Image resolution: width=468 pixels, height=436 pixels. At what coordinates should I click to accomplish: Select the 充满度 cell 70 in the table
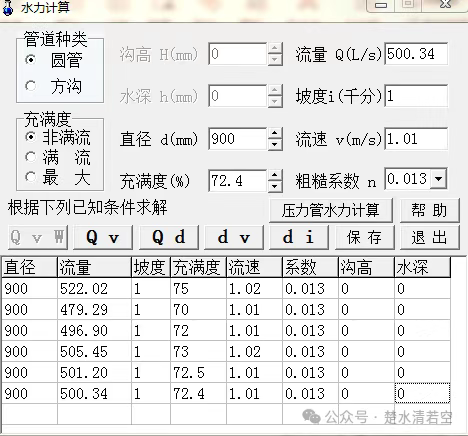click(x=199, y=310)
